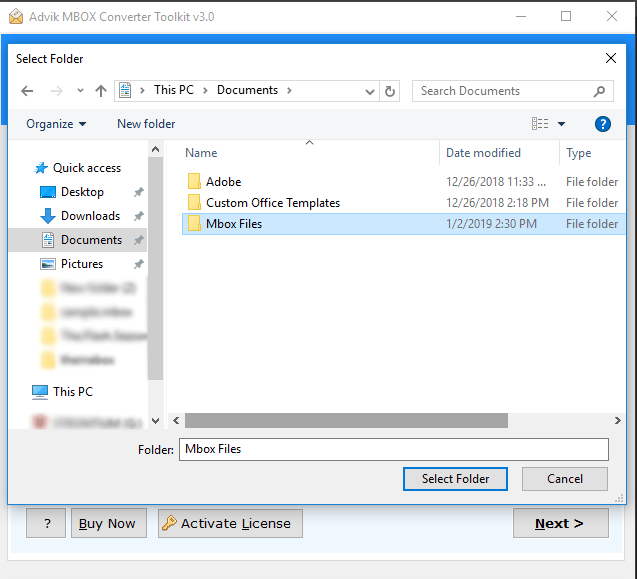Click the Folder name text field
Viewport: 637px width, 579px height.
pos(394,449)
